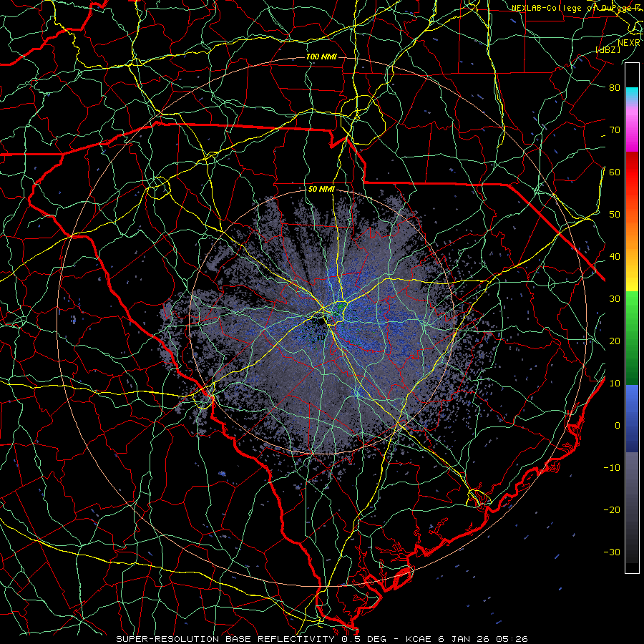The height and width of the screenshot is (644, 644).
Task: Click the -20 value on dBZ scale
Action: click(612, 509)
